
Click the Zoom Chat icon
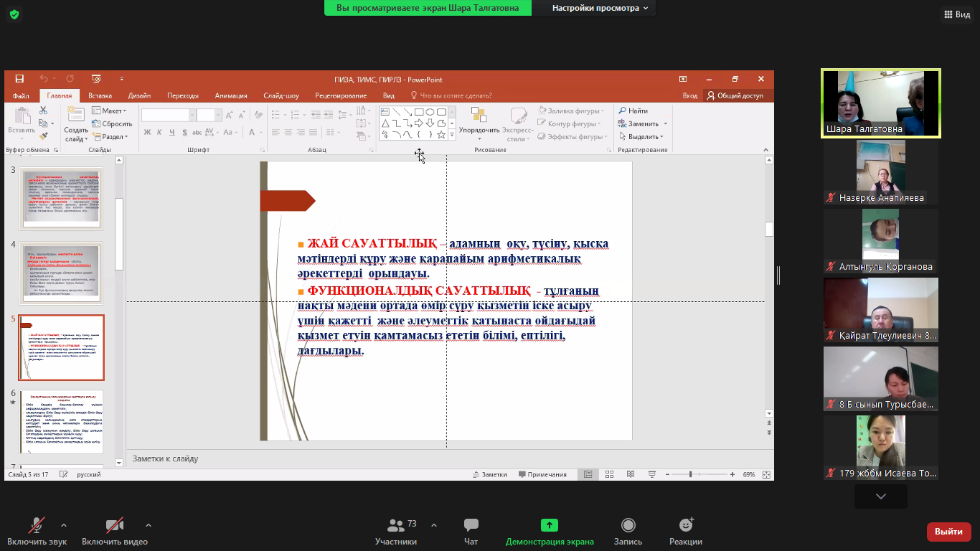pos(471,526)
